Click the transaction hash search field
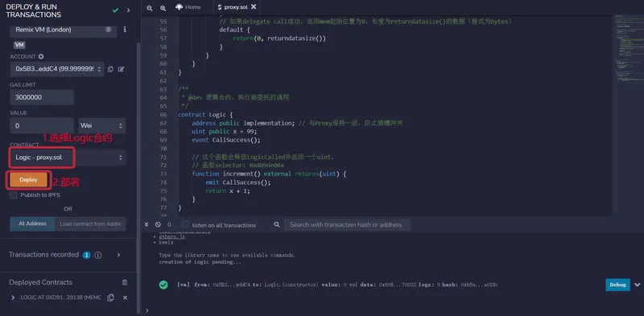 [x=347, y=225]
